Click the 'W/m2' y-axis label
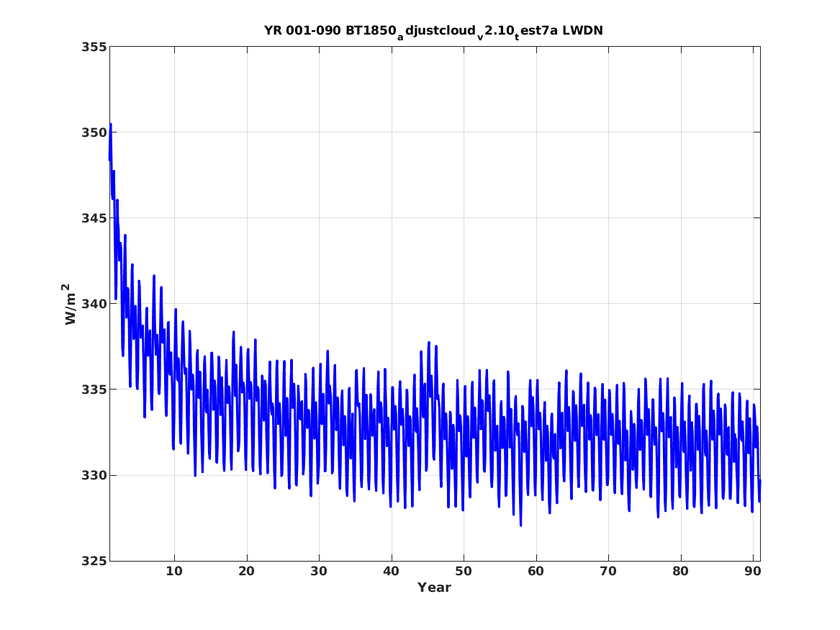 click(70, 304)
